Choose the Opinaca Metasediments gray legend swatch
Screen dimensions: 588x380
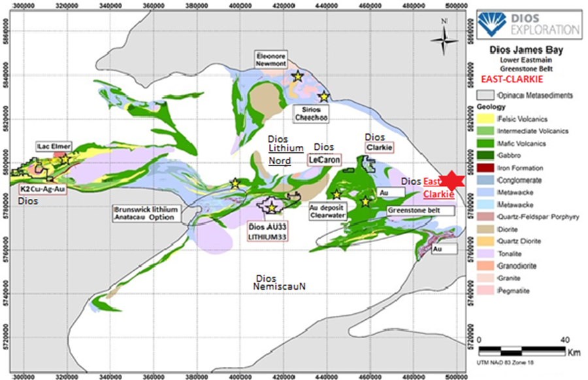487,95
